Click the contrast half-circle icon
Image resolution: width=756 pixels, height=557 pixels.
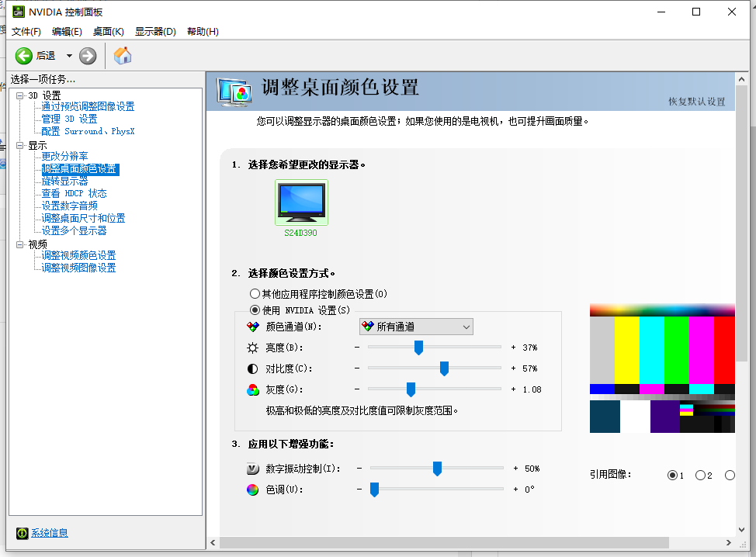252,368
